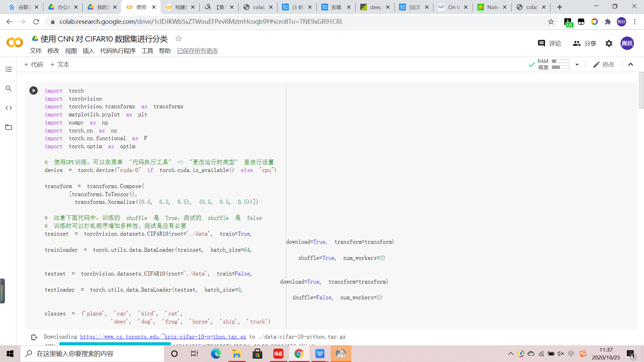Image resolution: width=644 pixels, height=362 pixels.
Task: Open the search sidebar icon
Action: click(x=9, y=88)
